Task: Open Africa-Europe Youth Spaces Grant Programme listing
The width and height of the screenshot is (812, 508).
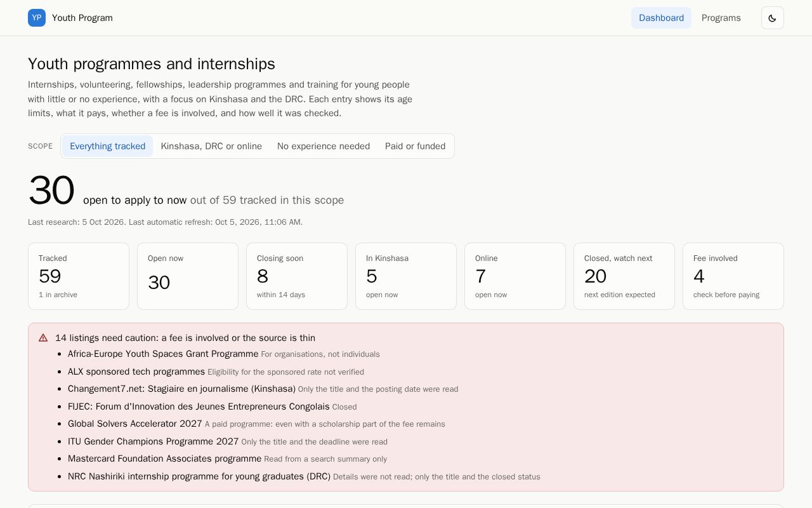Action: tap(163, 354)
